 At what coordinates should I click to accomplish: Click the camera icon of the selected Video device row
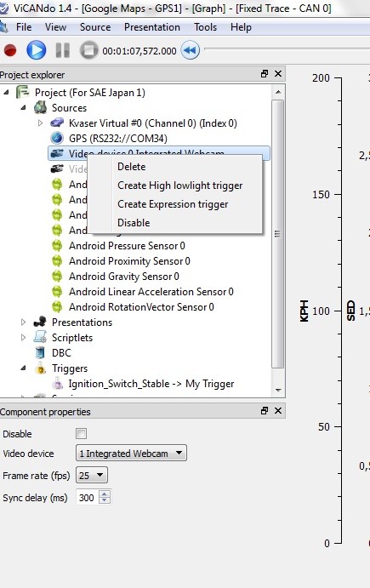[57, 154]
